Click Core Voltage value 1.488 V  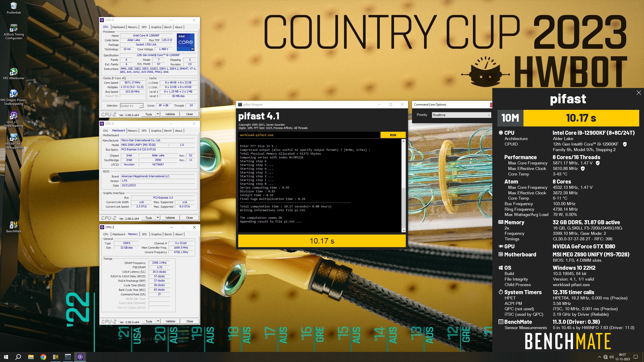click(x=164, y=49)
